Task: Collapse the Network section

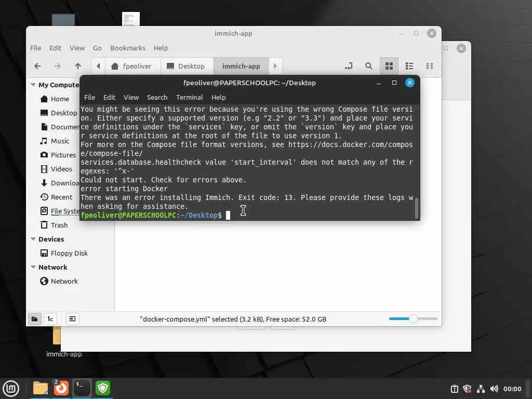Action: tap(33, 268)
